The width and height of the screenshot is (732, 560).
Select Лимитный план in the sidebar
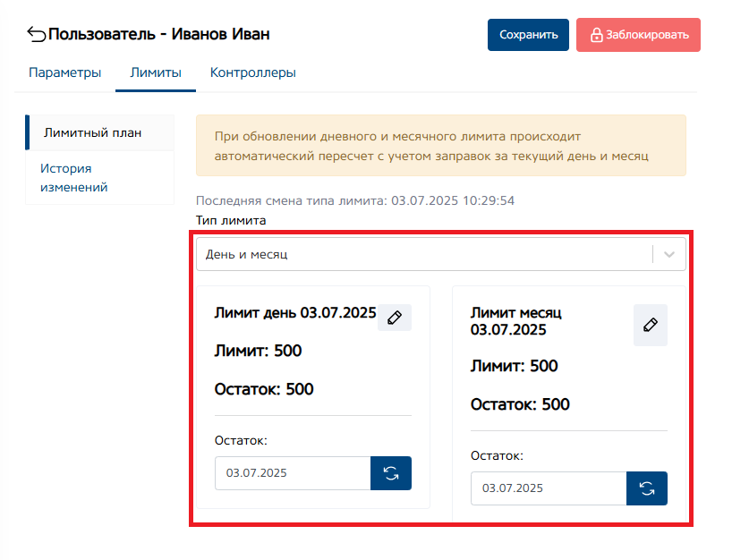coord(92,133)
